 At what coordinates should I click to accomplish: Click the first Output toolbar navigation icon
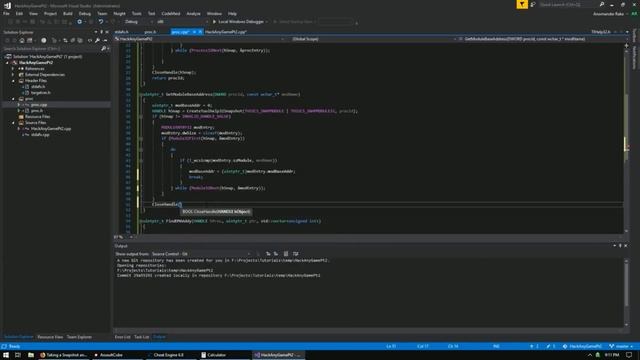(268, 254)
